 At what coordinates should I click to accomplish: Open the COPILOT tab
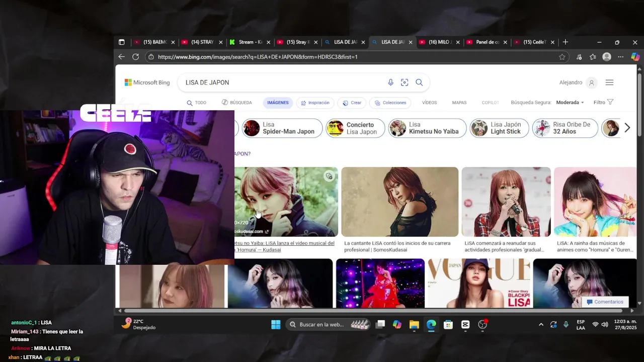[x=491, y=103]
